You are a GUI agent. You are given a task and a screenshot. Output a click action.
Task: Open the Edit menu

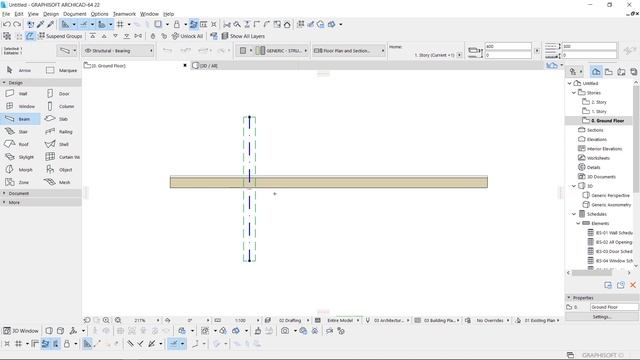[19, 14]
